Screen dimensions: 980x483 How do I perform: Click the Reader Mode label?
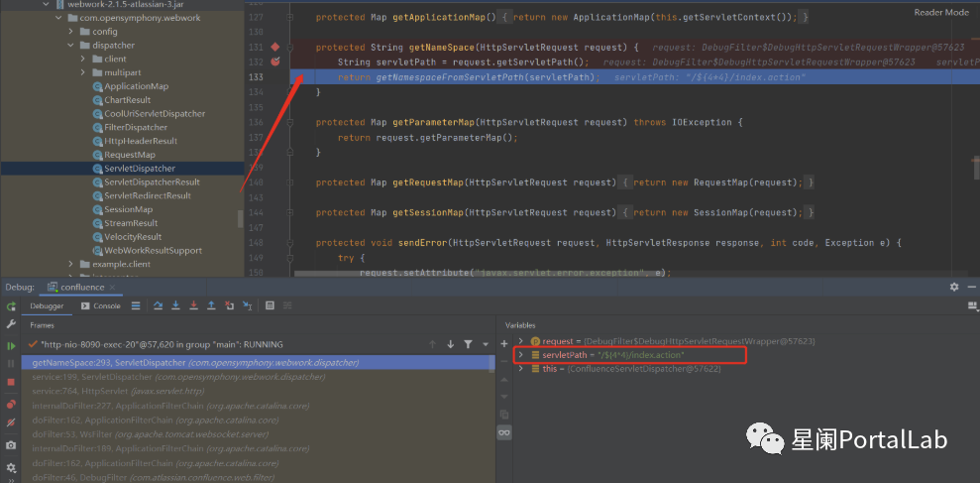[941, 12]
